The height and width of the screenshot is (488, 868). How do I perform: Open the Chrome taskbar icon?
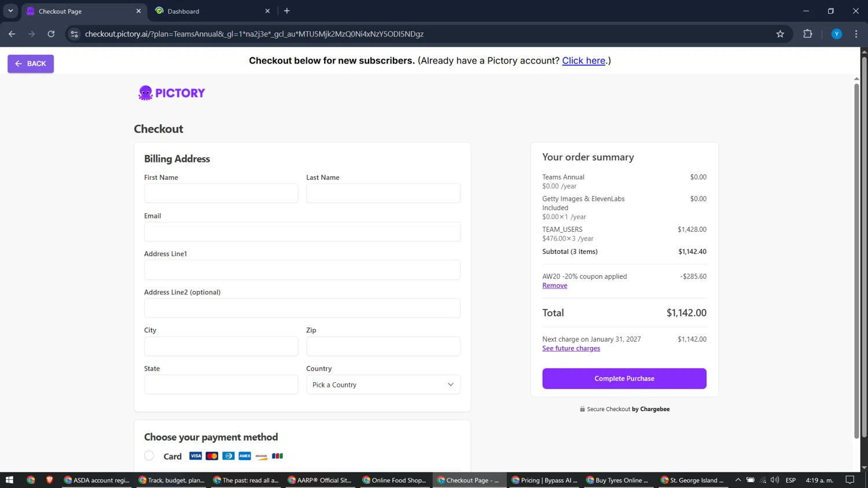[x=31, y=480]
